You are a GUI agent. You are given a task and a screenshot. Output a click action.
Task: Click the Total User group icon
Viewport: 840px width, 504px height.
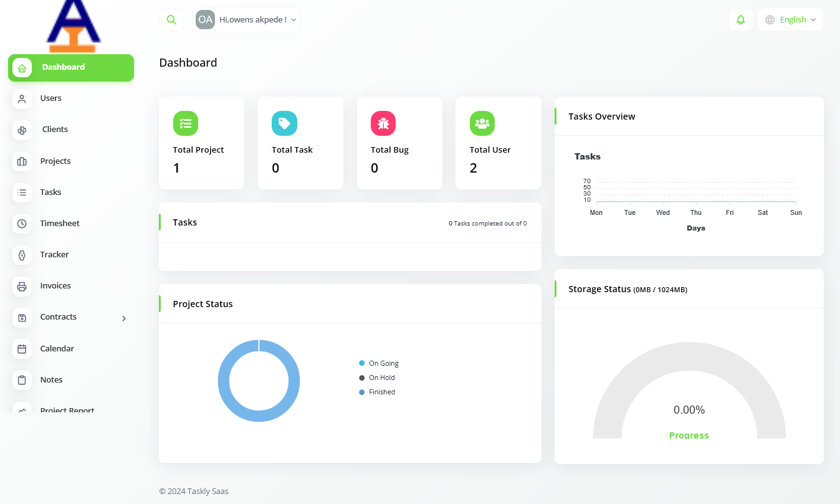coord(482,123)
